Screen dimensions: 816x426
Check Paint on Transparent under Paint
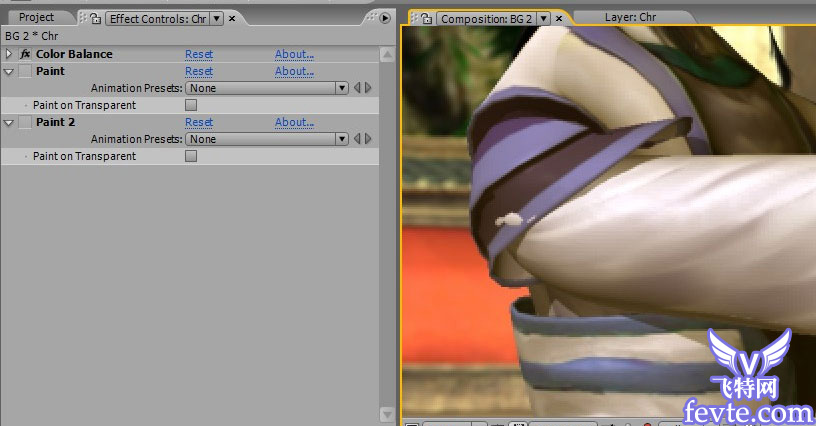click(191, 105)
